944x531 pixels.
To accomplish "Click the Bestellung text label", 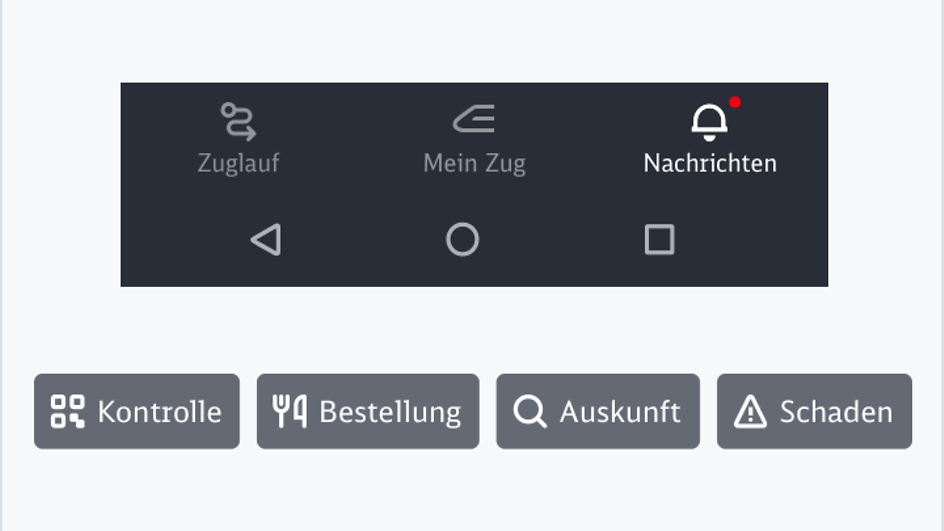I will click(x=390, y=411).
